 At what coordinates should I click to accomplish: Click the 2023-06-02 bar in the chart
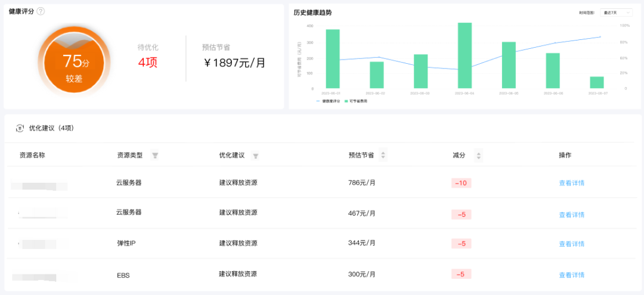(x=377, y=75)
